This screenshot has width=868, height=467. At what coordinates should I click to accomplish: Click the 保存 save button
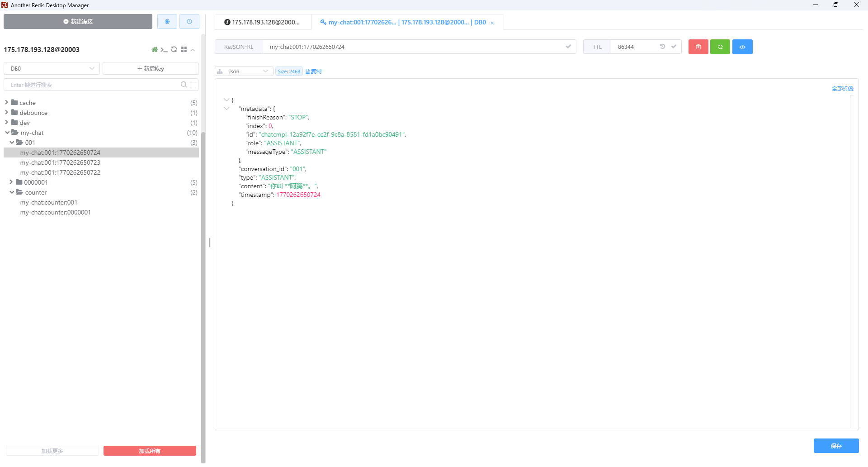coord(836,446)
